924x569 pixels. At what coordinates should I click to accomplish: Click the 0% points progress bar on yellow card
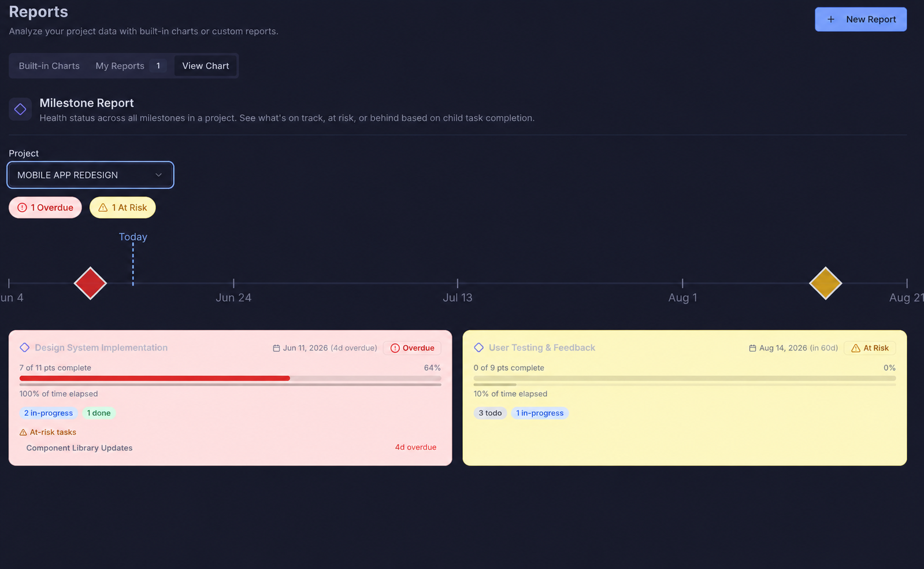click(x=685, y=378)
